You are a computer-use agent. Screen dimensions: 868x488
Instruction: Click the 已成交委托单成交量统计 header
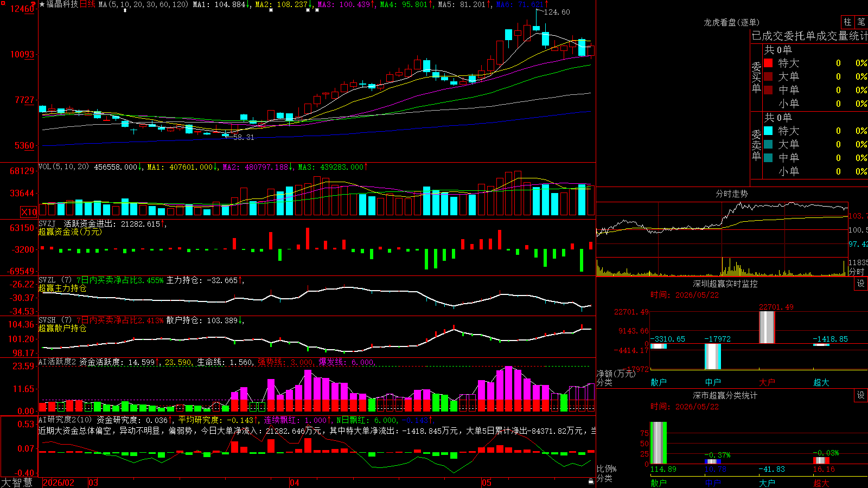[809, 36]
